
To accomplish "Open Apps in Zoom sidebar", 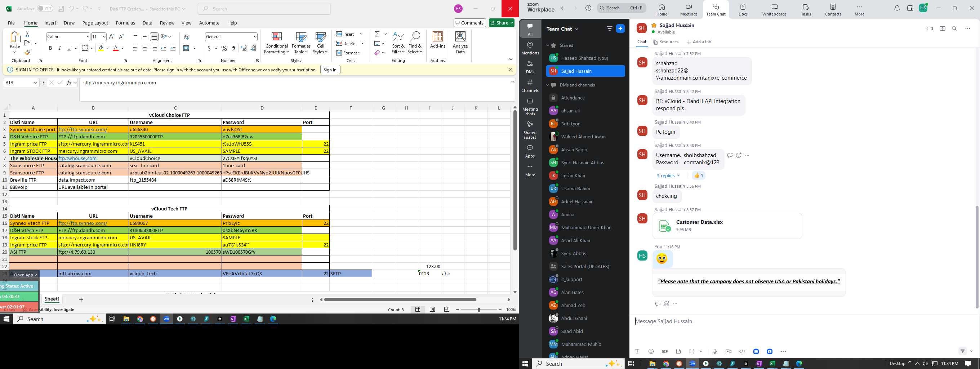I will (530, 151).
